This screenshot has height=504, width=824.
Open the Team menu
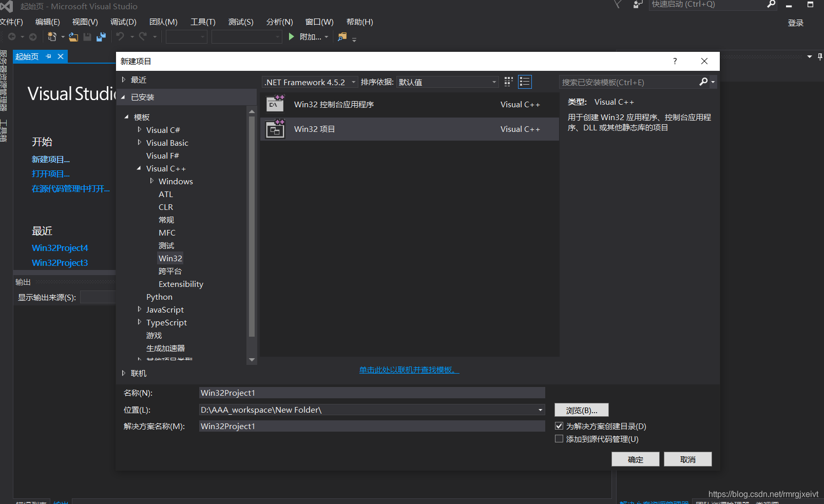click(x=163, y=22)
